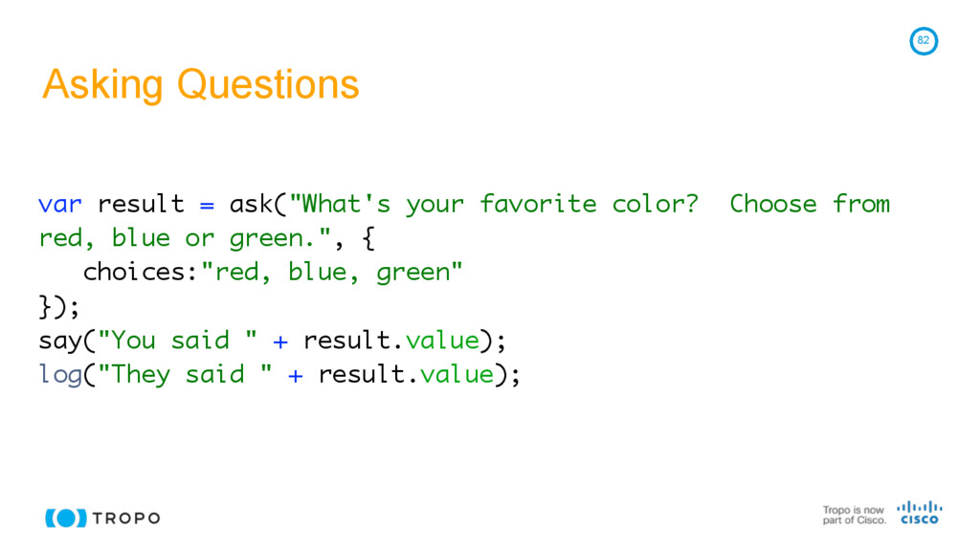Click 'Tropo is now part of Cisco' text
Screen dimensions: 980x551
(x=854, y=515)
